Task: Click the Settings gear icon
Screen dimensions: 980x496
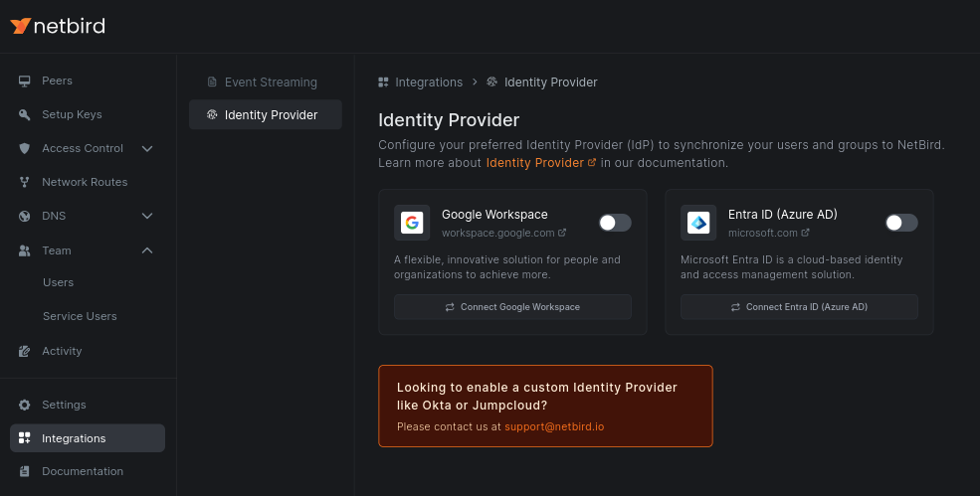Action: pyautogui.click(x=25, y=405)
